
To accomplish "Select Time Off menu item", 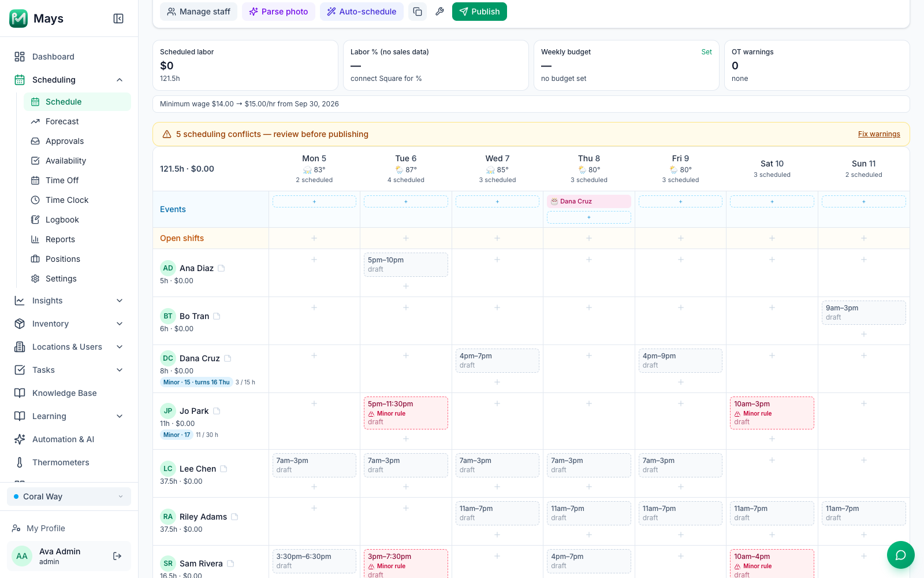I will coord(77,180).
